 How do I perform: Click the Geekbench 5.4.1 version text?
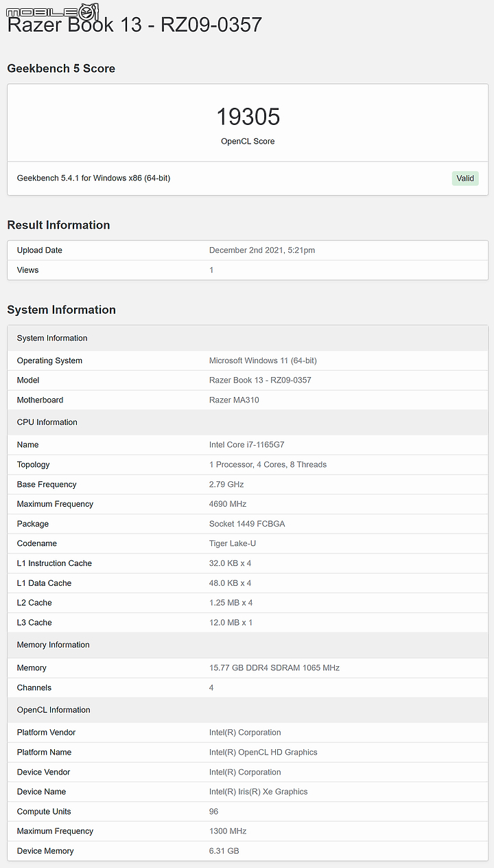93,178
